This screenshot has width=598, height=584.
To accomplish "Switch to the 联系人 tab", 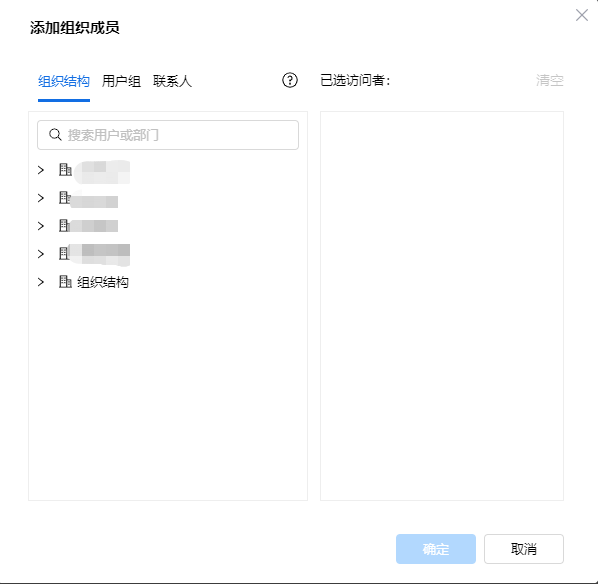I will click(x=172, y=81).
